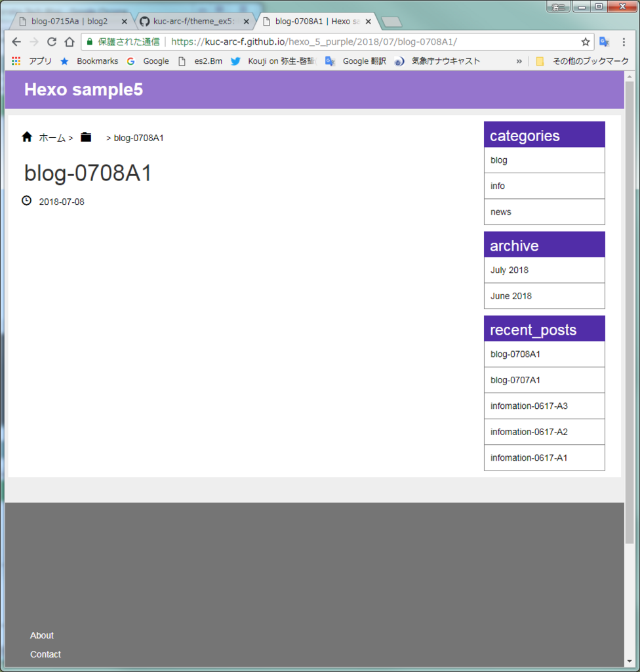Click the page's vertical scrollbar thumb
This screenshot has height=672, width=640.
click(629, 312)
